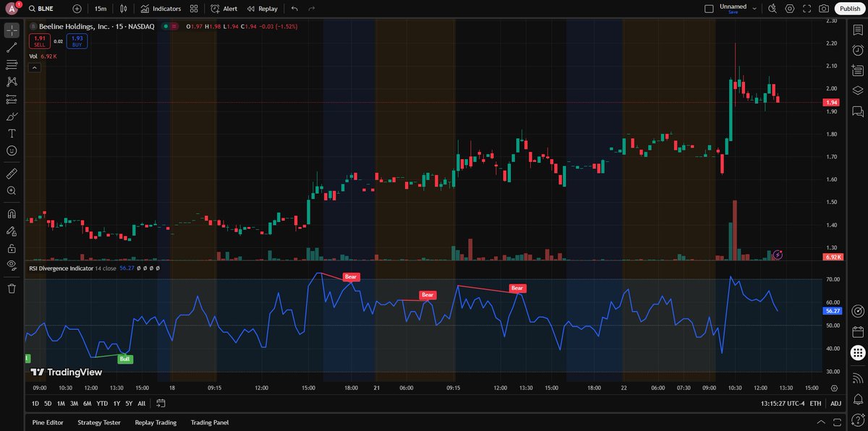Select the brush drawing tool
The width and height of the screenshot is (868, 431).
click(12, 116)
